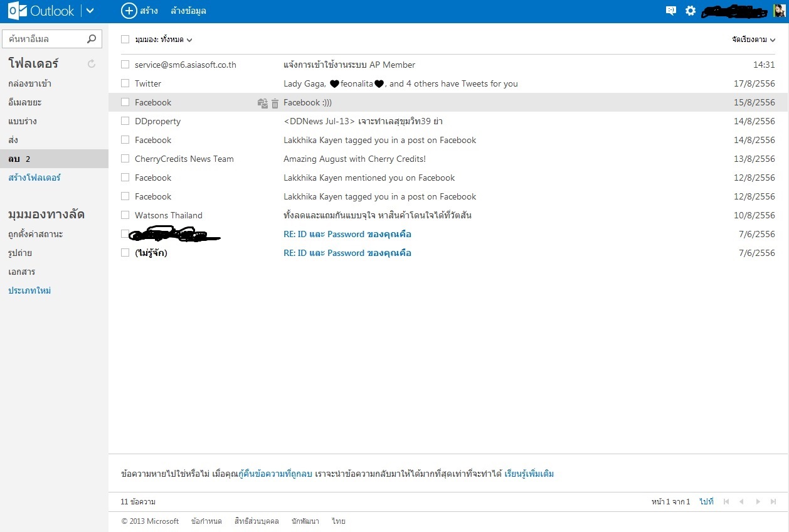Check the Watsons Thailand message checkbox

125,215
